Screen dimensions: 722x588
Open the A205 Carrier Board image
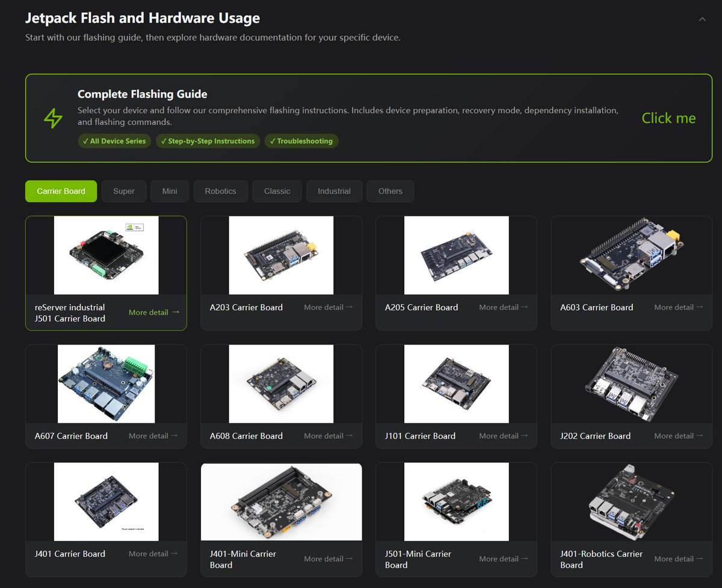click(x=456, y=255)
